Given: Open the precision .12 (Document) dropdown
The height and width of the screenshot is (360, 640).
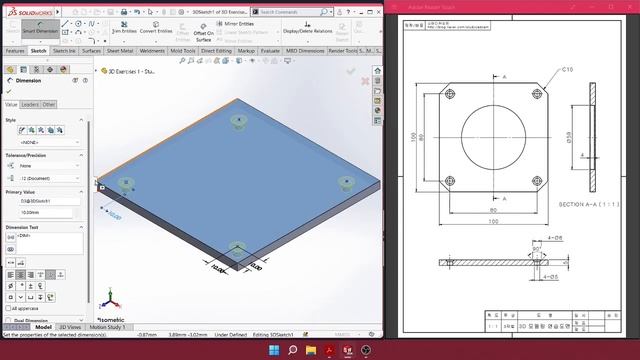Looking at the screenshot, I should tap(49, 178).
